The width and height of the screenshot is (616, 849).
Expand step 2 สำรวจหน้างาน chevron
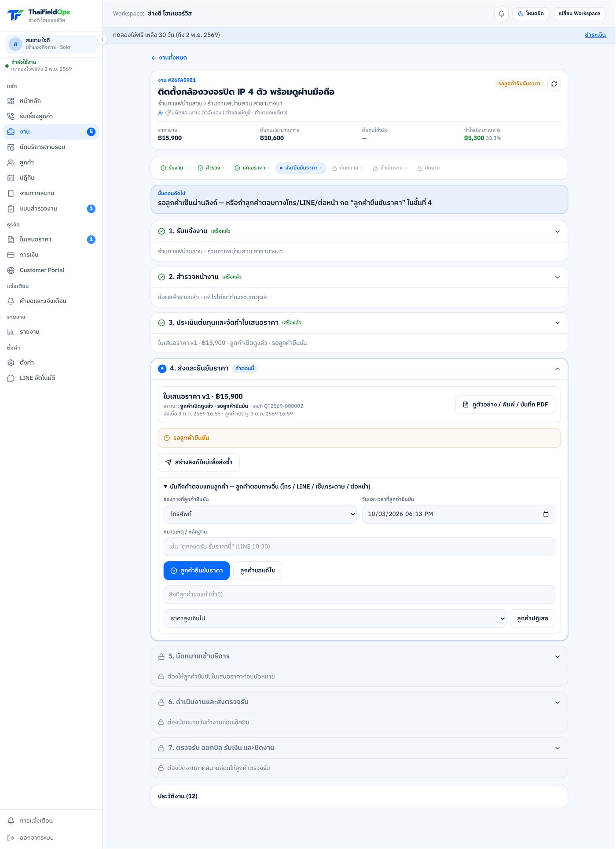tap(557, 277)
